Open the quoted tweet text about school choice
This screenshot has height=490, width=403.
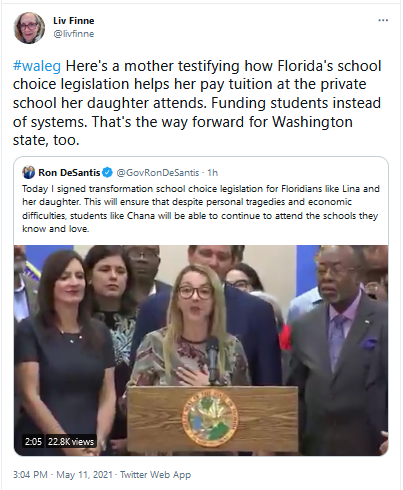(x=201, y=209)
